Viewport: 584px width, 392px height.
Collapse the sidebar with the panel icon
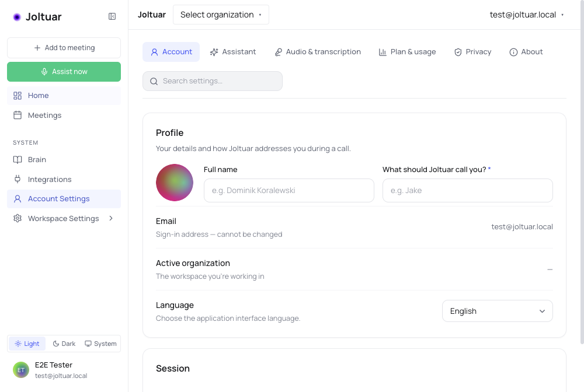point(112,16)
